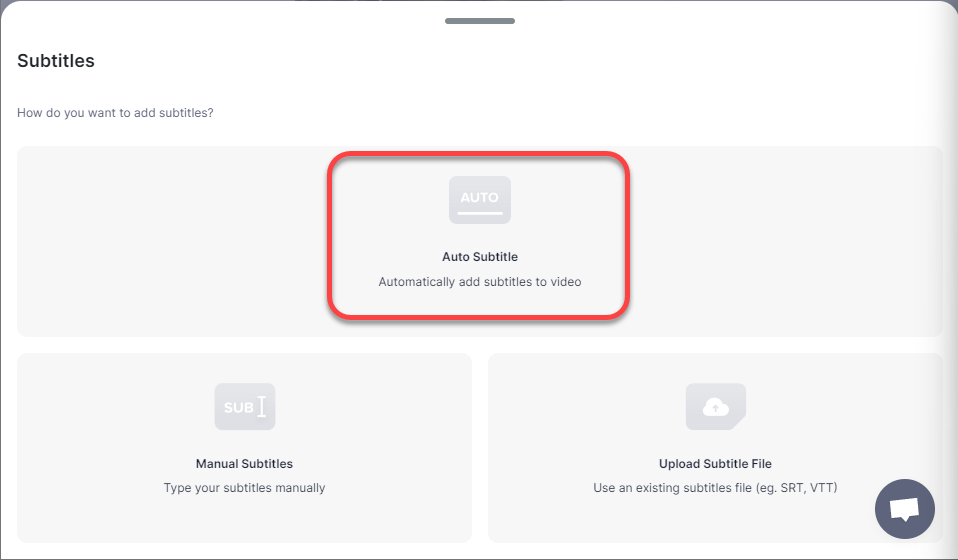Click the AUTO icon for automatic subtitles
This screenshot has width=958, height=560.
coord(479,199)
